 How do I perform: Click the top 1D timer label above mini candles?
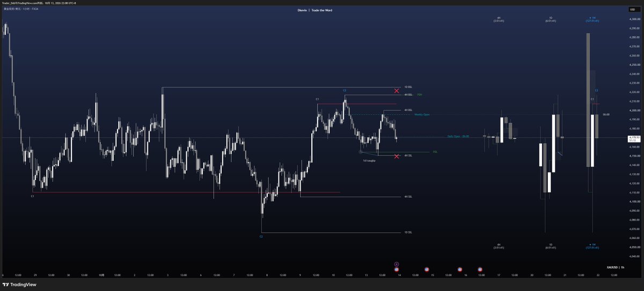[x=550, y=19]
